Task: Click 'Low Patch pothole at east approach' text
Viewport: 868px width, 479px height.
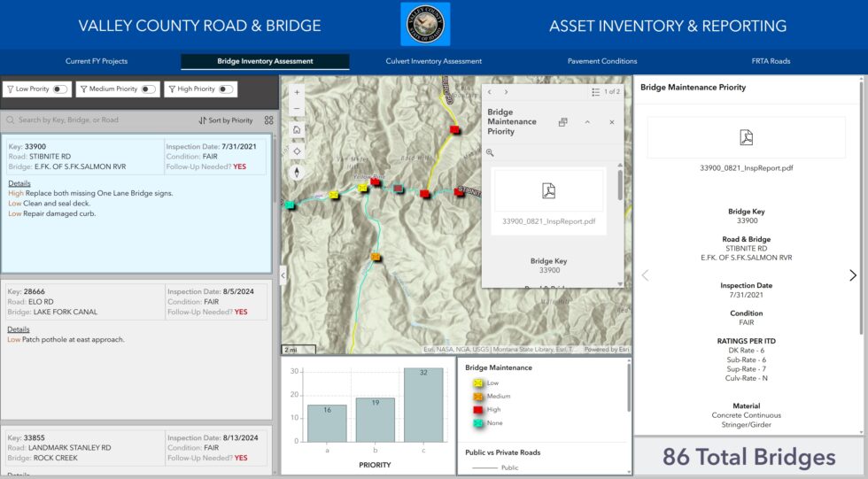Action: point(66,340)
